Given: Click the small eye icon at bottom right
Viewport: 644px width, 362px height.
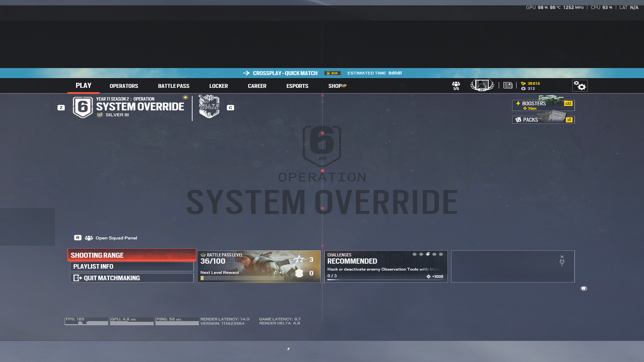Looking at the screenshot, I should (x=584, y=289).
